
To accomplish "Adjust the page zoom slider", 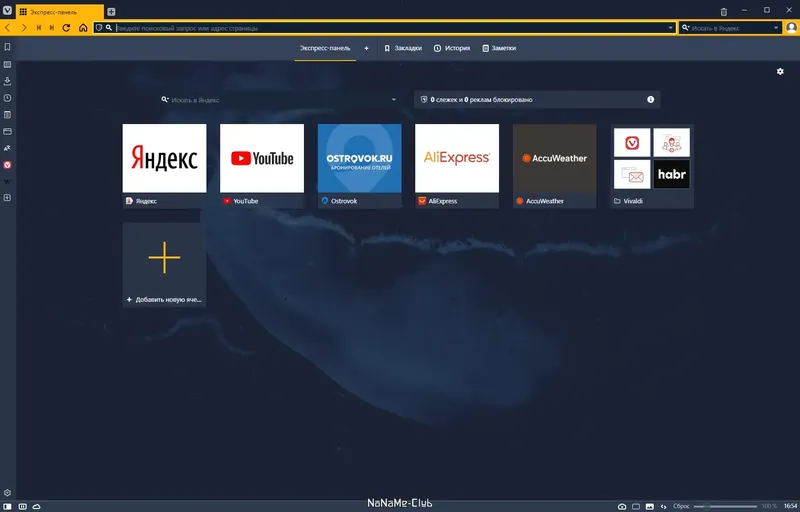I will (725, 506).
